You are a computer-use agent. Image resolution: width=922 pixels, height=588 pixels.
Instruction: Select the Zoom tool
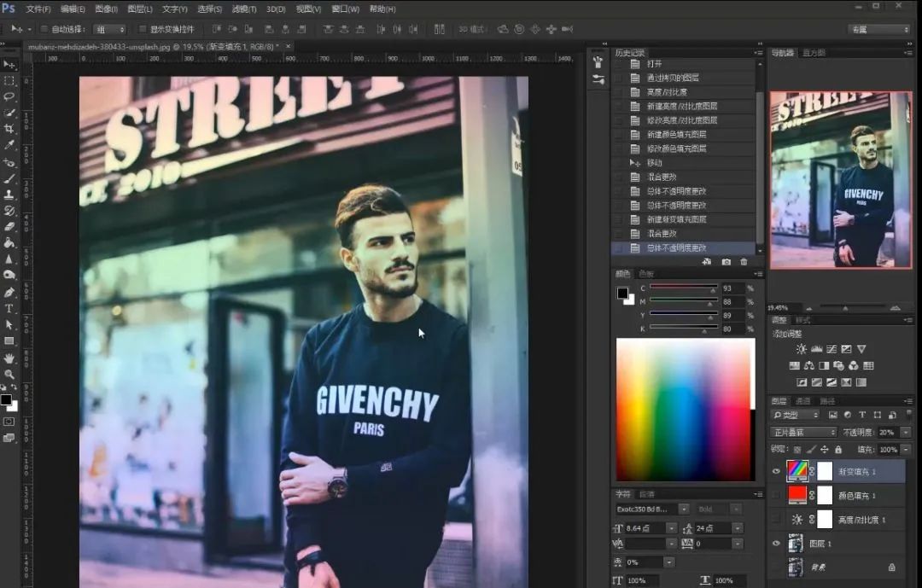click(x=9, y=374)
